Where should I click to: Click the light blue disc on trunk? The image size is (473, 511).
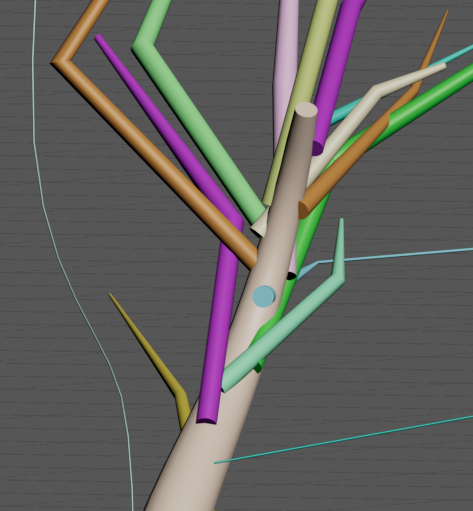pos(264,296)
